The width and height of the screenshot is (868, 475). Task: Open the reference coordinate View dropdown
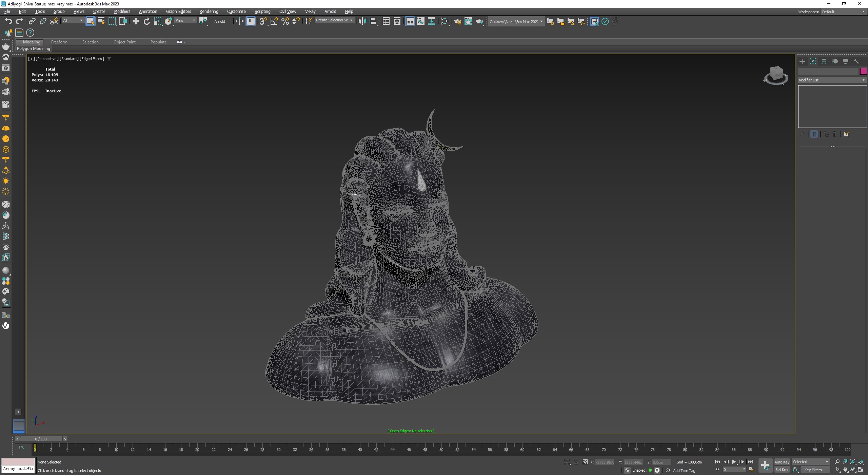tap(185, 21)
